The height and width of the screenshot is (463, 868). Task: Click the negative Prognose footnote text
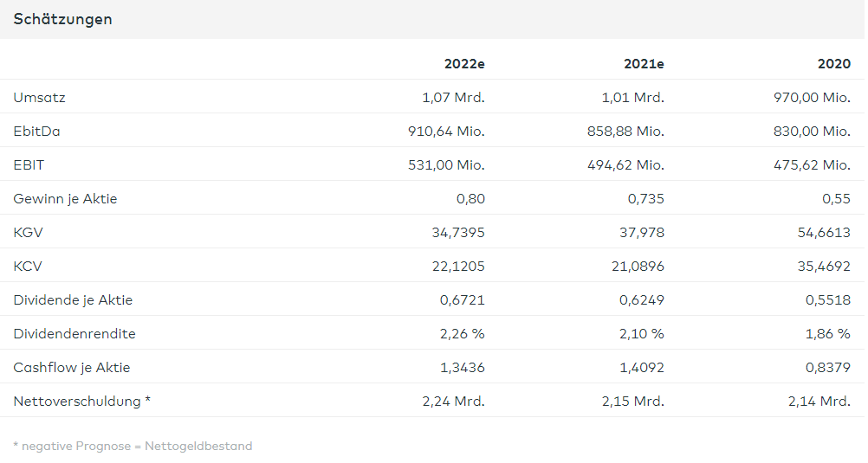133,447
